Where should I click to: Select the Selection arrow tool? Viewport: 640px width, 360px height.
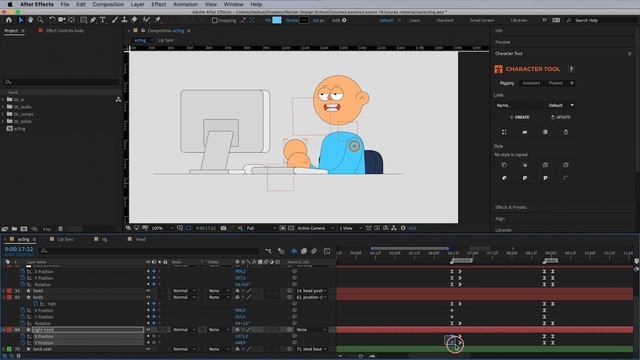(21, 20)
